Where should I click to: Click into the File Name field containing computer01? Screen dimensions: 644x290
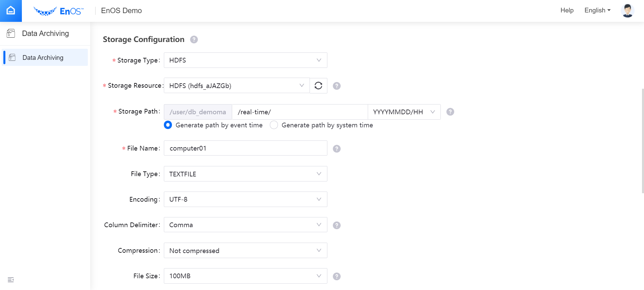point(246,148)
